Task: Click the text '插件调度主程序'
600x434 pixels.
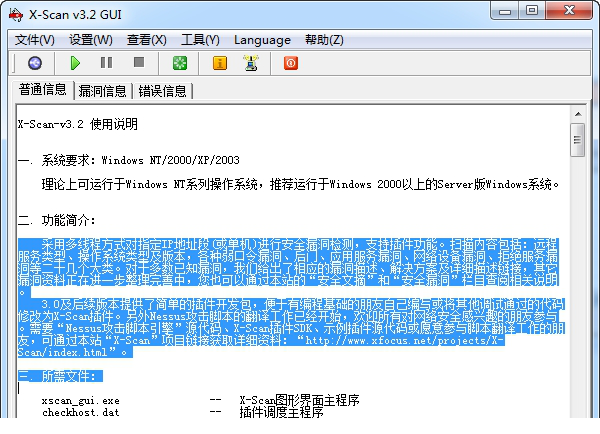Action: click(282, 412)
